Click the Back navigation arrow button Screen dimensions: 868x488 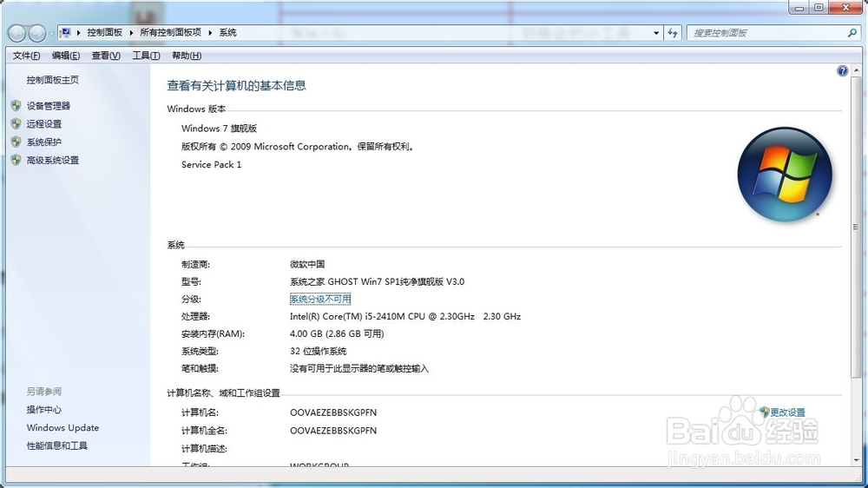[x=16, y=34]
